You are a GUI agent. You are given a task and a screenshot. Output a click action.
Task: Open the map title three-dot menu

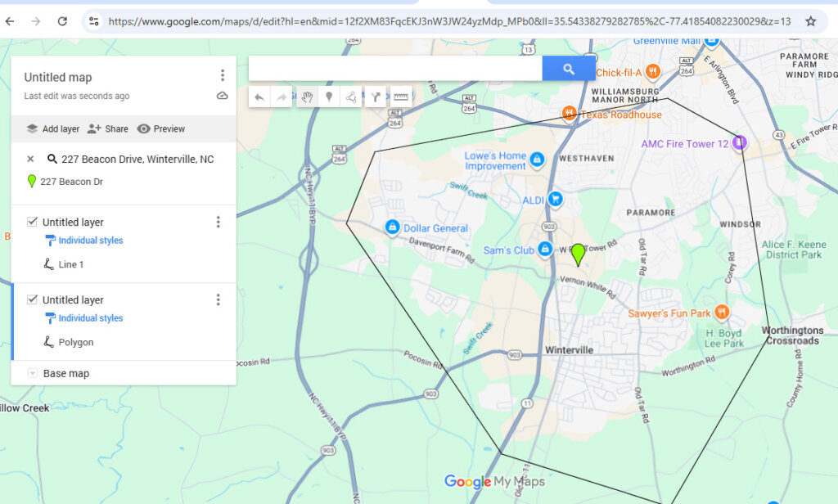tap(222, 75)
